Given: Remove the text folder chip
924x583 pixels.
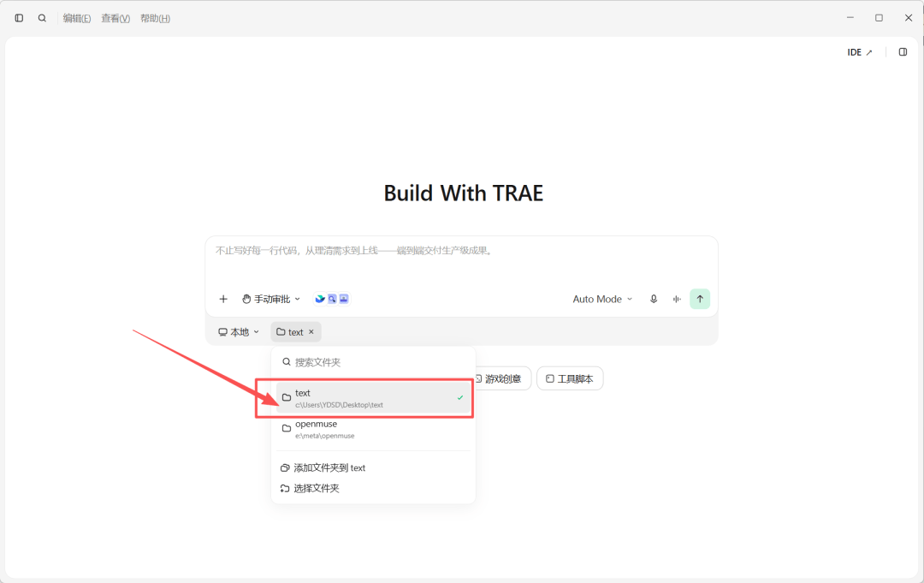Looking at the screenshot, I should coord(311,332).
